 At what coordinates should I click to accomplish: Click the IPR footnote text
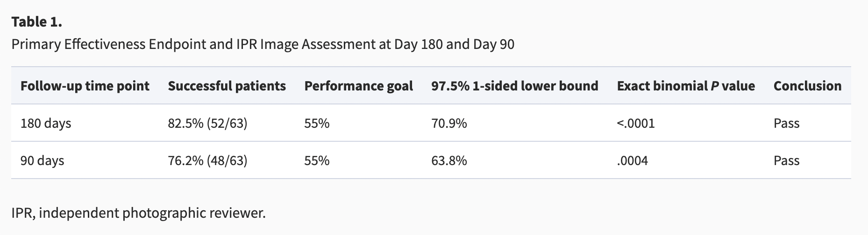[138, 213]
